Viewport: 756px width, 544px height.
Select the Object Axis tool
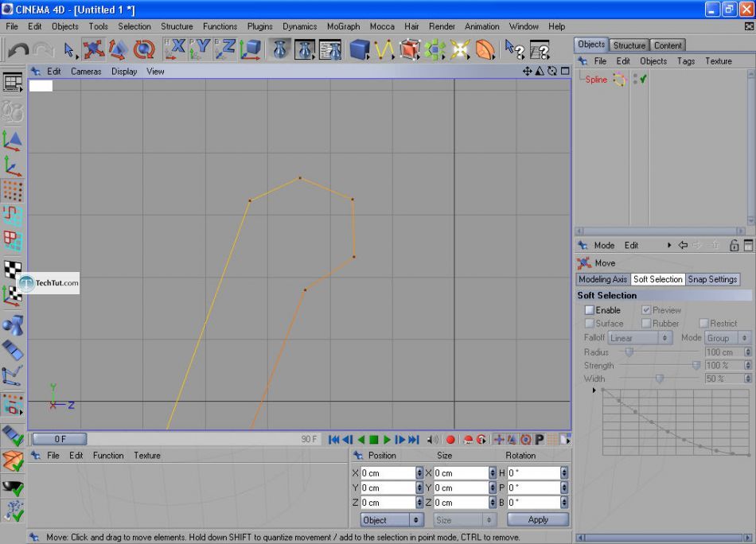point(13,166)
